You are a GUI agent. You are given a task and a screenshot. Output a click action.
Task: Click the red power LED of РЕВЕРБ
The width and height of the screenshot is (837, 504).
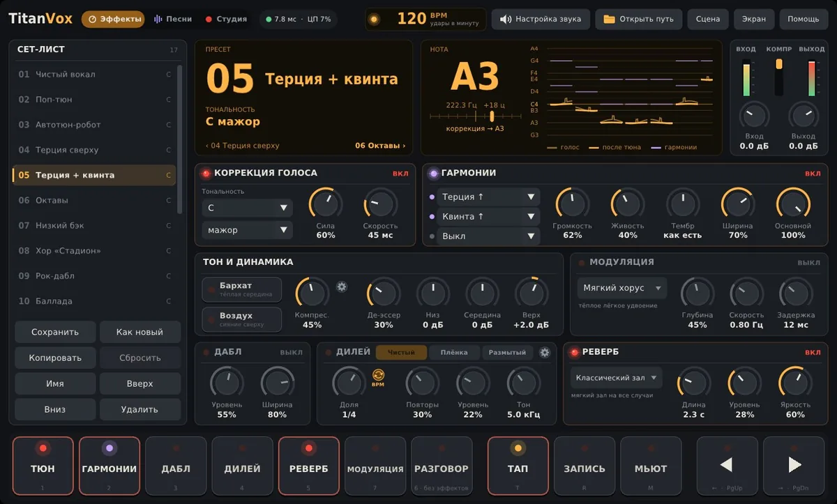tap(575, 353)
